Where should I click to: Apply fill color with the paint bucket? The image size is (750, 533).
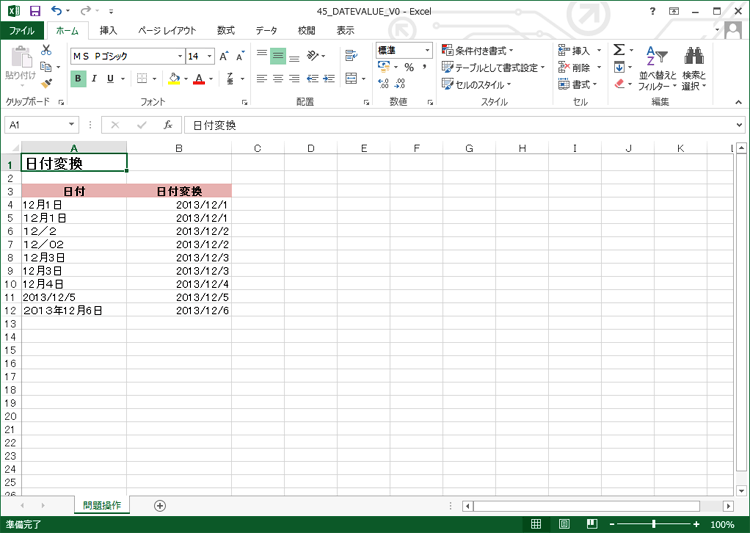[x=174, y=78]
